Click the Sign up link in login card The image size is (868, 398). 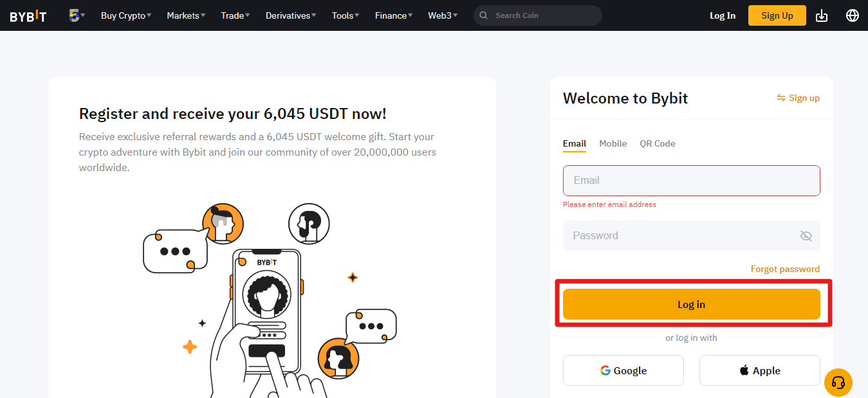click(x=804, y=98)
